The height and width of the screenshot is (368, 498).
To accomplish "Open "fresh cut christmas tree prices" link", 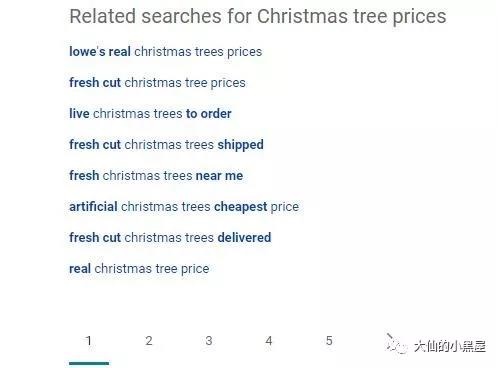I will (x=157, y=83).
